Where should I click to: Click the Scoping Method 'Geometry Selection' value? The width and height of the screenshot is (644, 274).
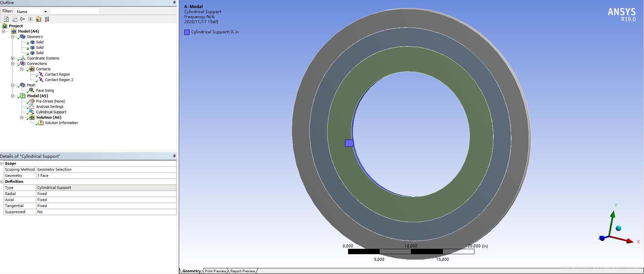click(106, 169)
